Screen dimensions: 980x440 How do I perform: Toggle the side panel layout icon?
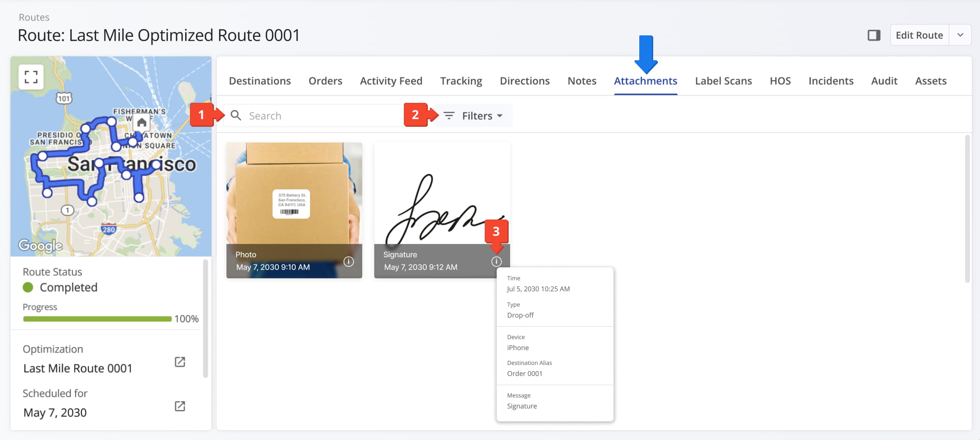874,35
